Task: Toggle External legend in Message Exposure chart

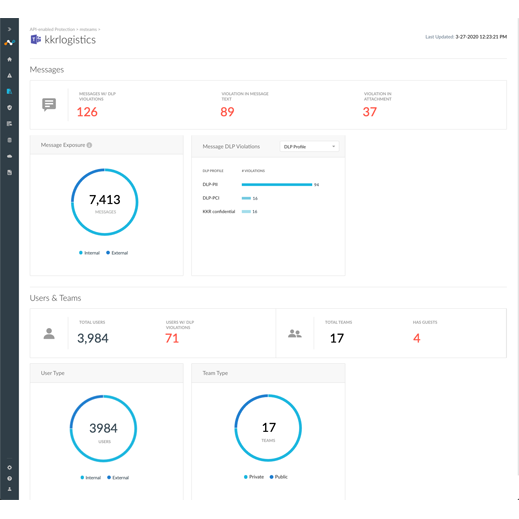Action: pyautogui.click(x=117, y=253)
